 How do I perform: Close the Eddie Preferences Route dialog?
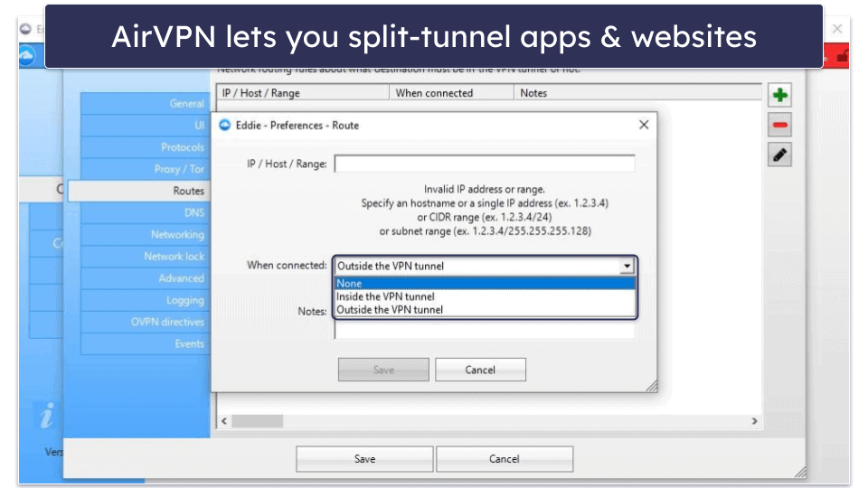pos(643,125)
